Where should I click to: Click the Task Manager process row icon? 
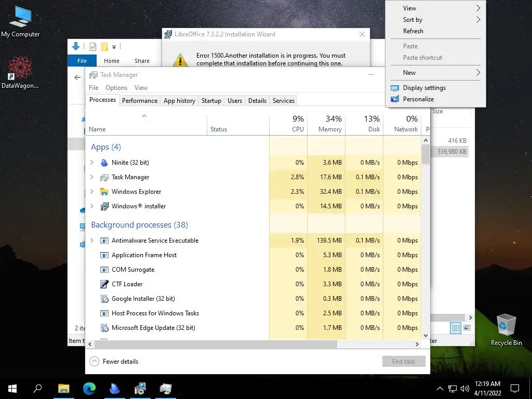coord(104,177)
